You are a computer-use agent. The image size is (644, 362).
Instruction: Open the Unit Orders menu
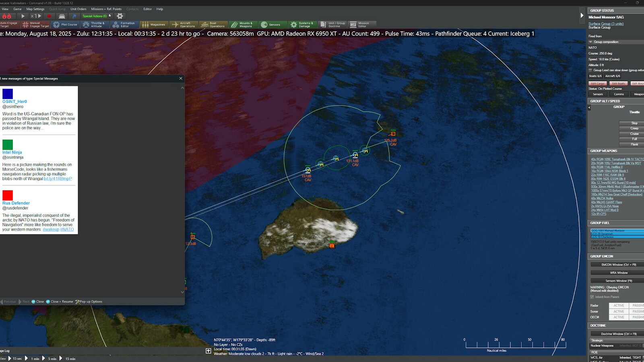click(x=78, y=9)
